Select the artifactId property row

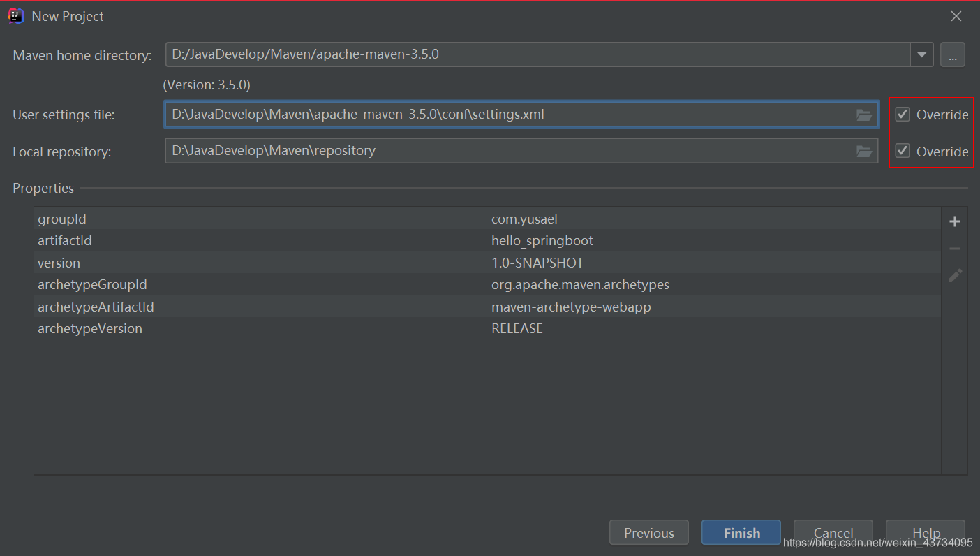(487, 241)
